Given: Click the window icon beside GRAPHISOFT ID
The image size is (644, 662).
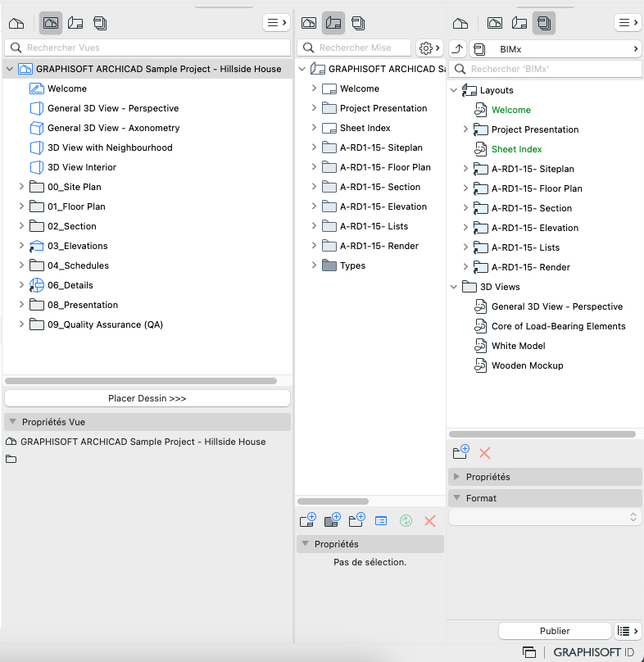Looking at the screenshot, I should 529,652.
